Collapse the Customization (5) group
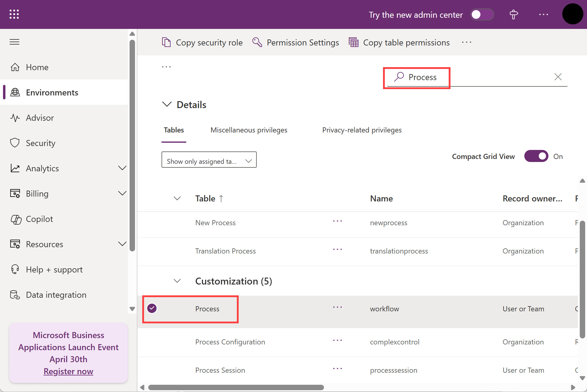 (x=177, y=281)
